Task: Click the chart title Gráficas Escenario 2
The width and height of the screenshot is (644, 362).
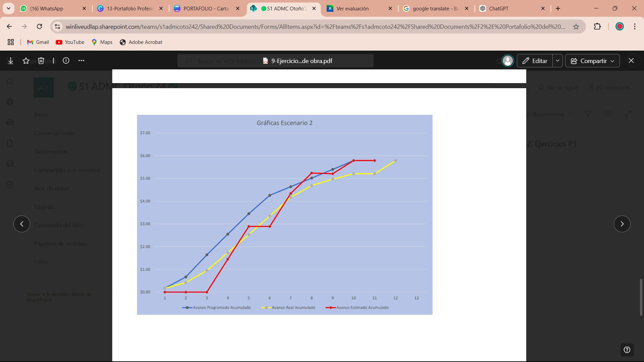Action: click(x=284, y=123)
